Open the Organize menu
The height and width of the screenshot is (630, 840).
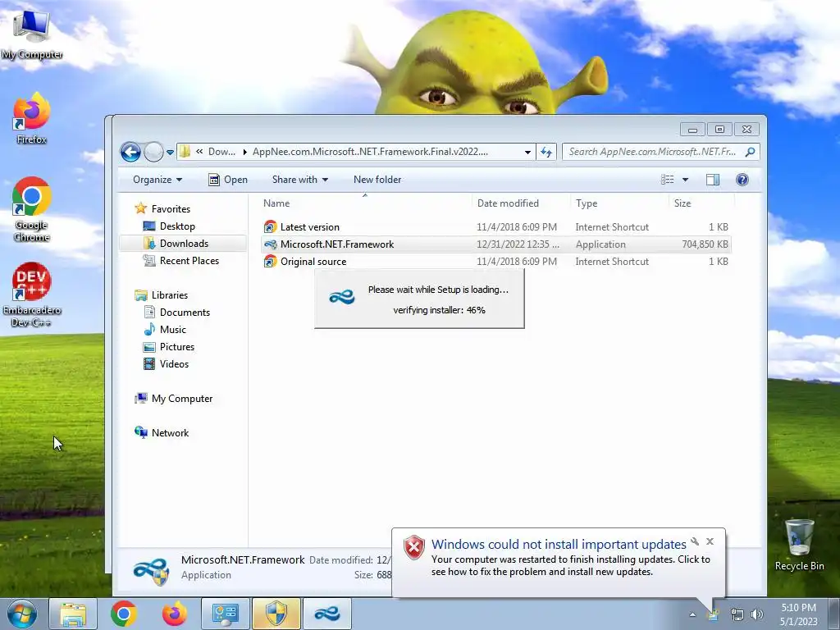pyautogui.click(x=157, y=180)
